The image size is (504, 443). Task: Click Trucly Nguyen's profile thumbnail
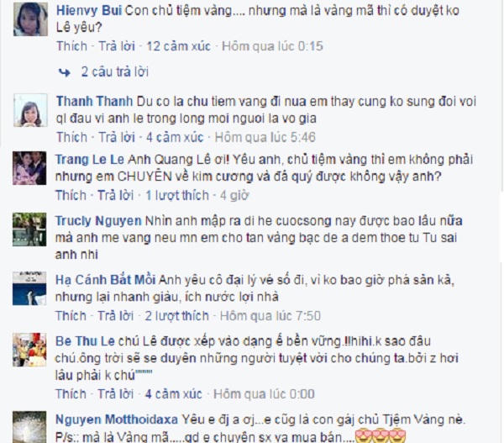pyautogui.click(x=29, y=229)
